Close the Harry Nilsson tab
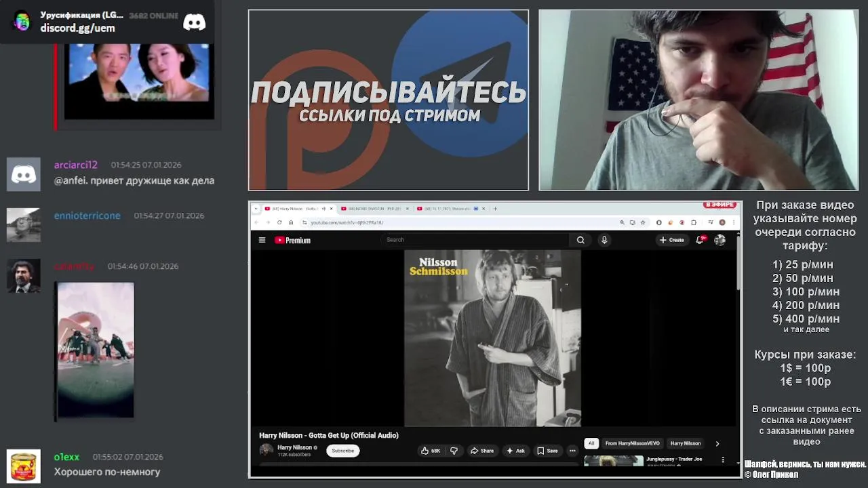The image size is (868, 488). click(x=331, y=209)
